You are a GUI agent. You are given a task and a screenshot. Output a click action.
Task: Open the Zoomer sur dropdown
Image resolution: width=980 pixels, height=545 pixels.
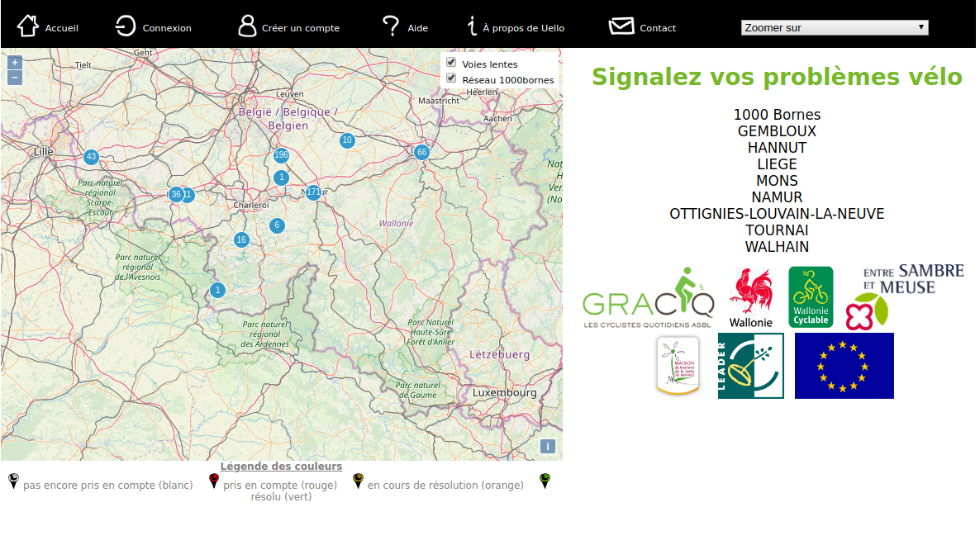(x=835, y=27)
